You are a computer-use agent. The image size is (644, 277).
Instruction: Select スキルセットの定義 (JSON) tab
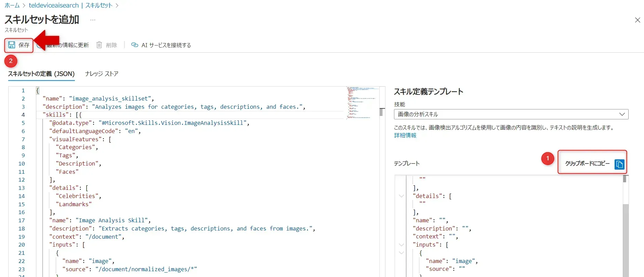click(41, 74)
